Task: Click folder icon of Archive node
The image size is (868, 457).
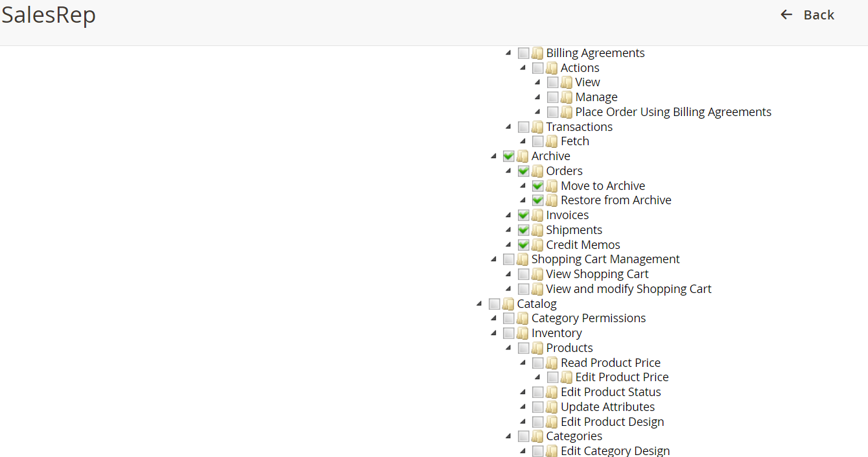Action: tap(522, 156)
